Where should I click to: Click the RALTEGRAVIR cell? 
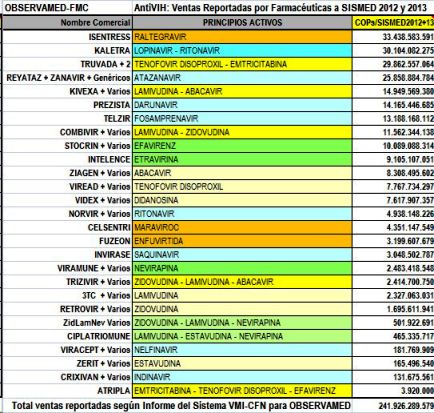click(x=242, y=37)
